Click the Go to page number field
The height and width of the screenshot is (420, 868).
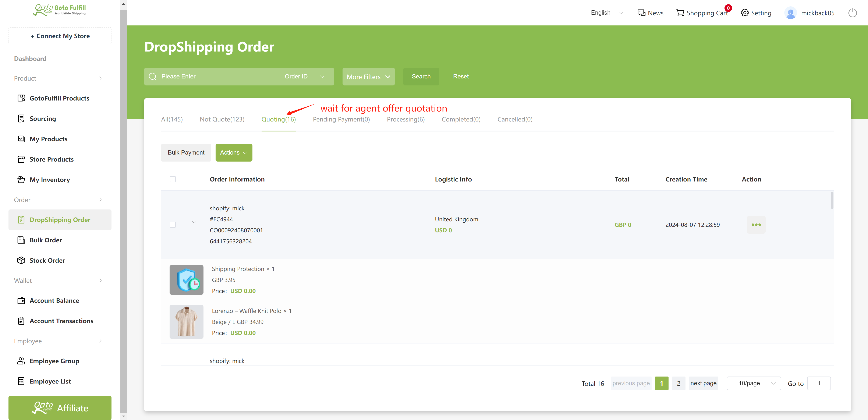click(x=819, y=383)
